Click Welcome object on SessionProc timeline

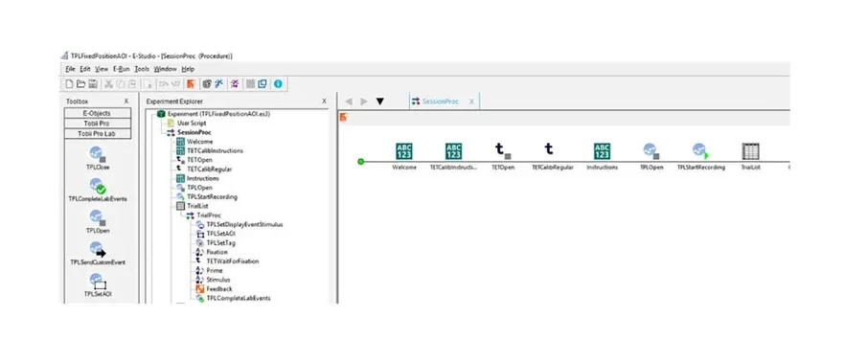pyautogui.click(x=404, y=156)
